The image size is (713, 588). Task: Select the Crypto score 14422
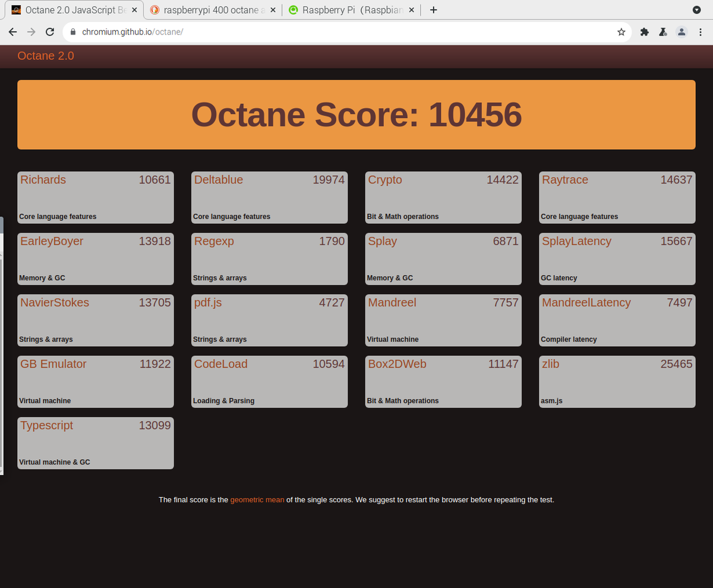point(503,180)
